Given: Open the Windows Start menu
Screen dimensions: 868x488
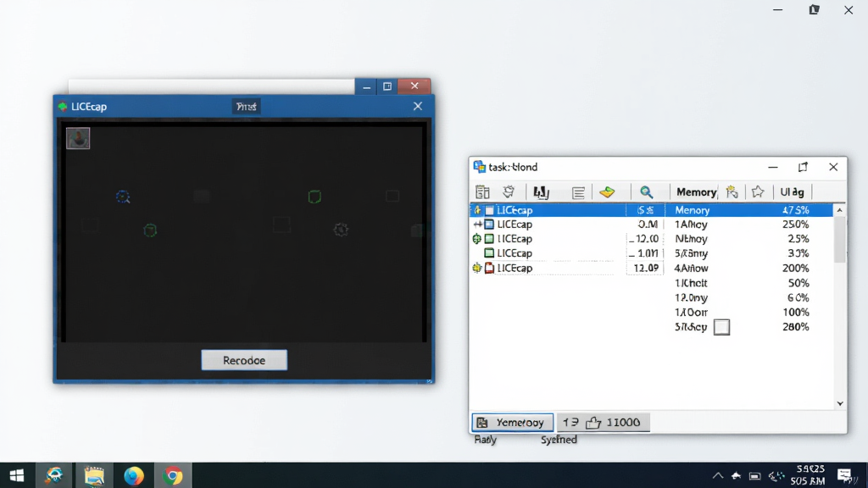Looking at the screenshot, I should coord(17,475).
